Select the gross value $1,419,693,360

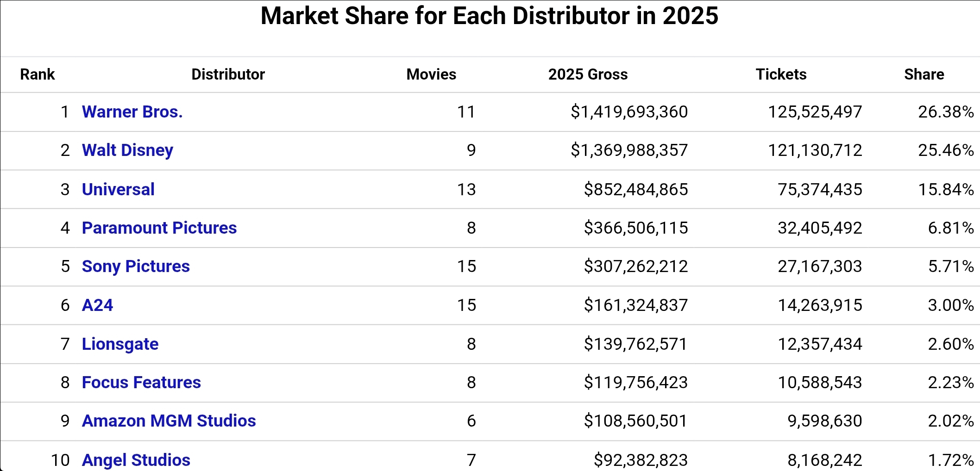[629, 112]
